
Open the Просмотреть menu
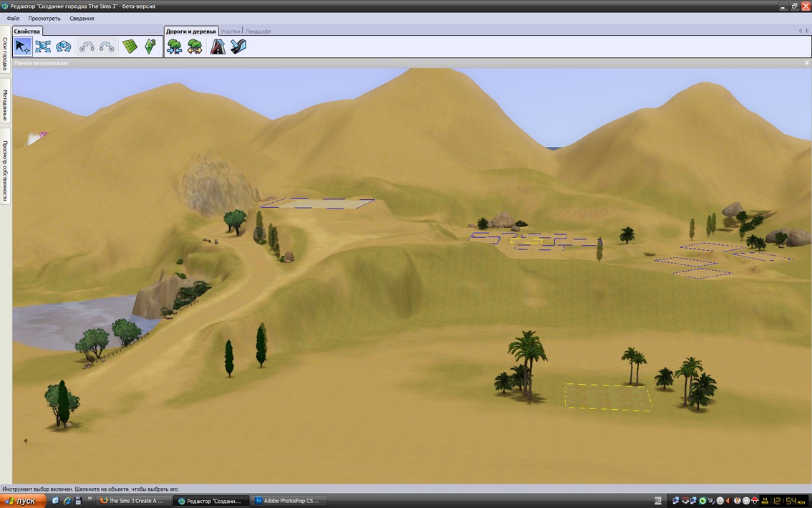(44, 18)
